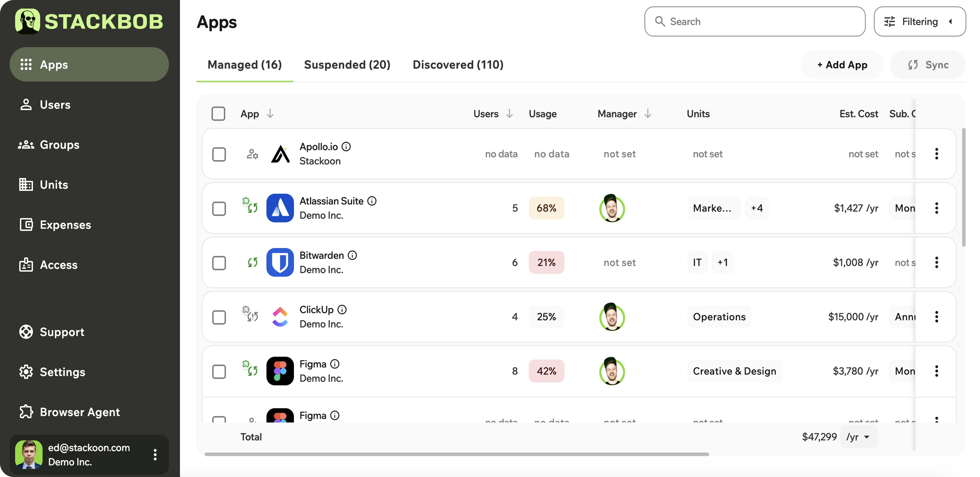Check the Atlassian Suite row checkbox
Viewport: 980px width, 477px height.
219,208
